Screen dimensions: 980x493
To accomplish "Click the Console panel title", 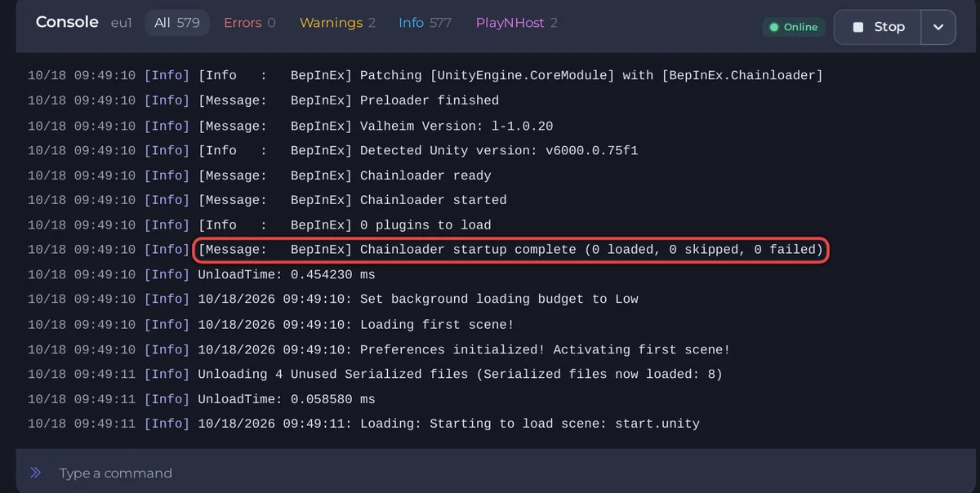I will [x=67, y=22].
